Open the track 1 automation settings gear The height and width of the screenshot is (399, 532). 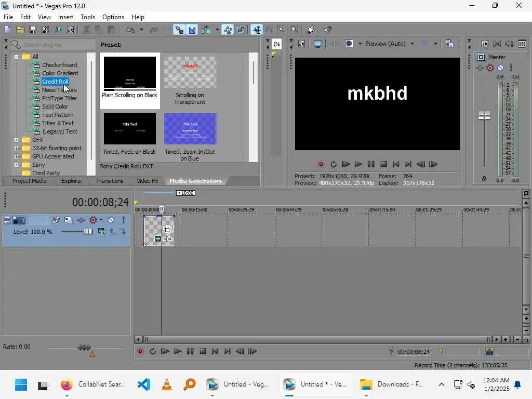coord(94,220)
